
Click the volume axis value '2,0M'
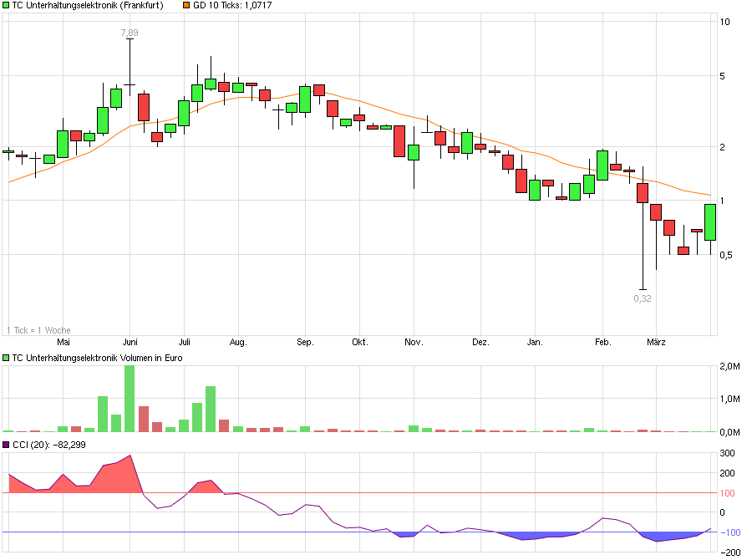[x=730, y=366]
